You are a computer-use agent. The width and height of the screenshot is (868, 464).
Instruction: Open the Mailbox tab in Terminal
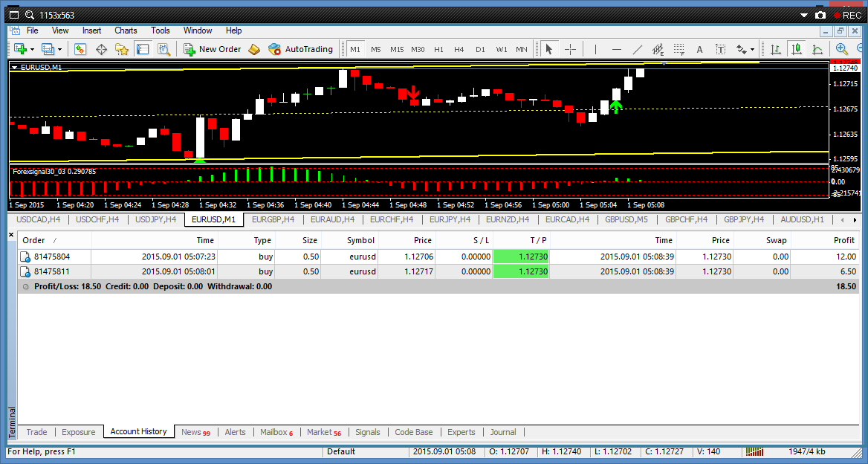(276, 432)
